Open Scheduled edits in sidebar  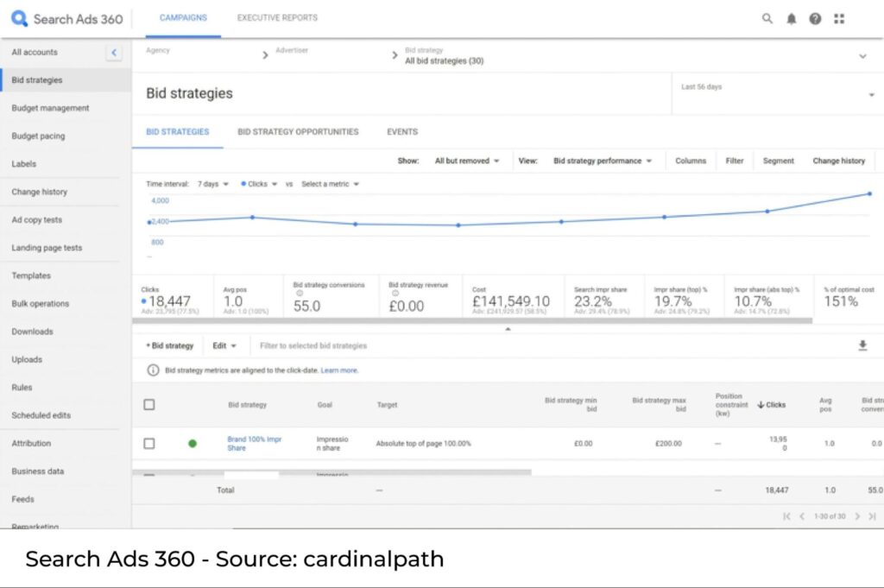pos(41,415)
